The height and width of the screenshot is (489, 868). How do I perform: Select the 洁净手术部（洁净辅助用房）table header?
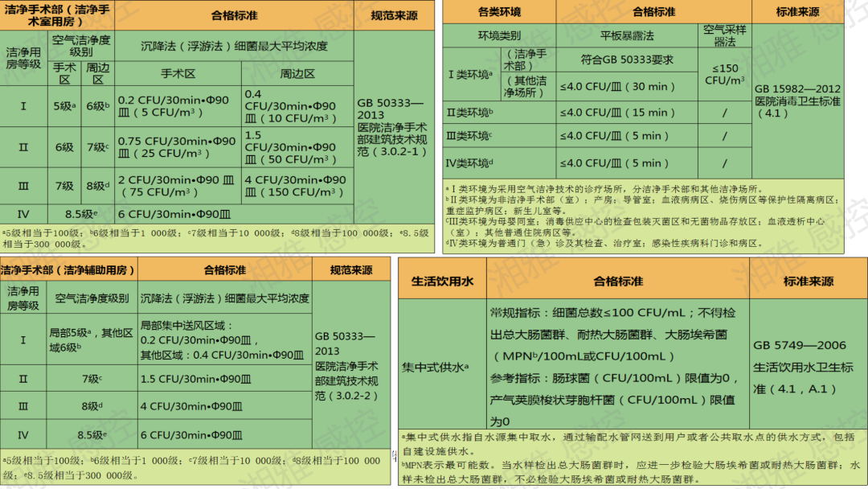point(68,270)
